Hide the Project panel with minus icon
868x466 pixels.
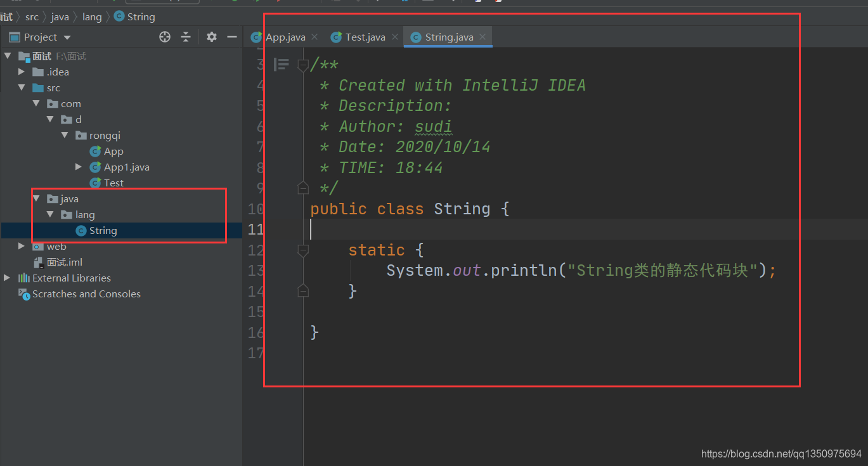[x=232, y=37]
